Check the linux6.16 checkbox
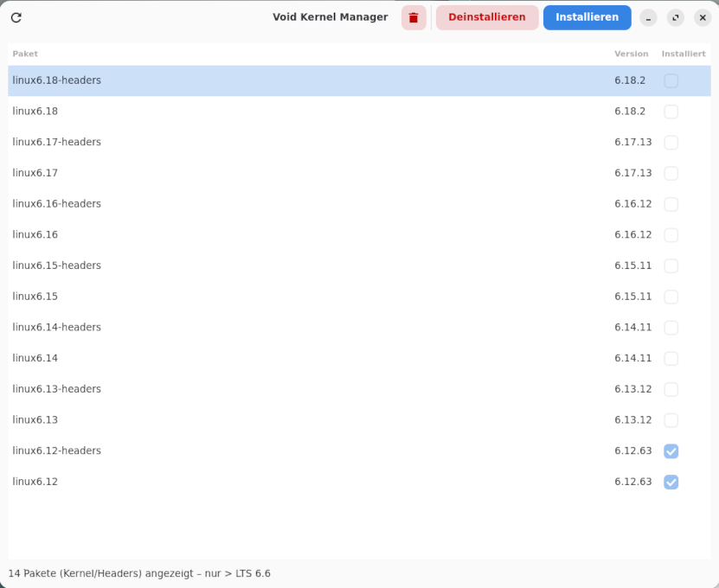Viewport: 719px width, 588px height. (x=671, y=234)
